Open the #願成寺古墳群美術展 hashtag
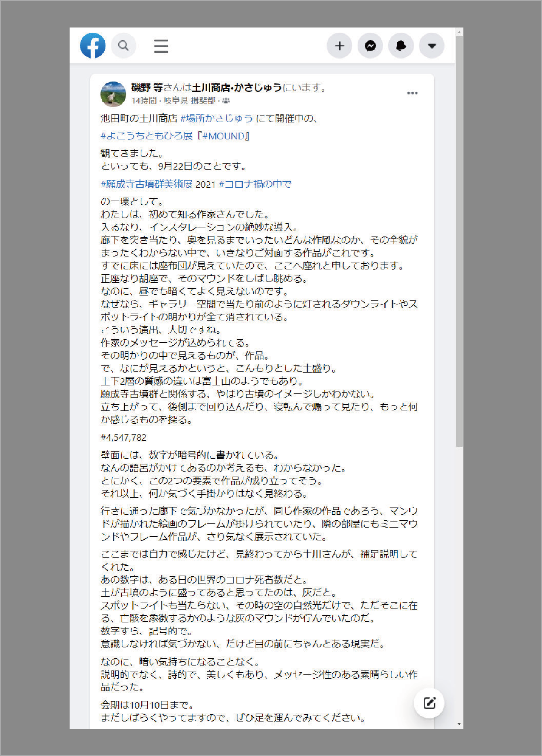 click(x=147, y=184)
